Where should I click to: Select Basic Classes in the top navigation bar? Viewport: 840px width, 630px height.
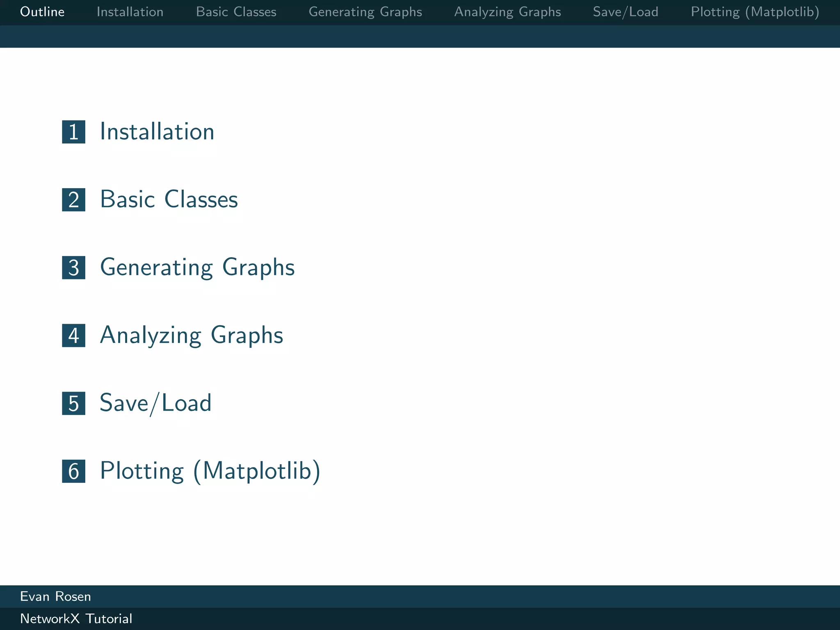tap(236, 12)
